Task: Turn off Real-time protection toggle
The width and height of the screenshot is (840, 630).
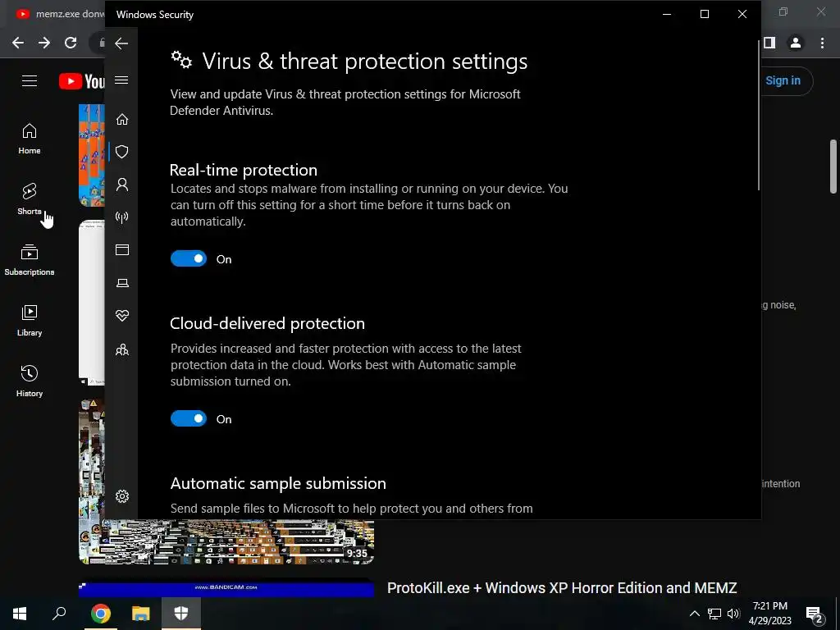Action: [x=189, y=258]
